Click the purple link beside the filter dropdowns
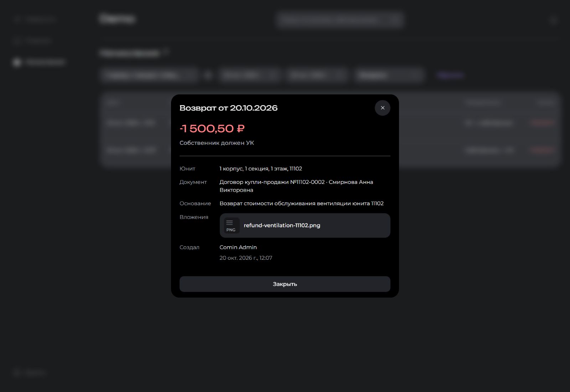The width and height of the screenshot is (570, 392). tap(450, 75)
